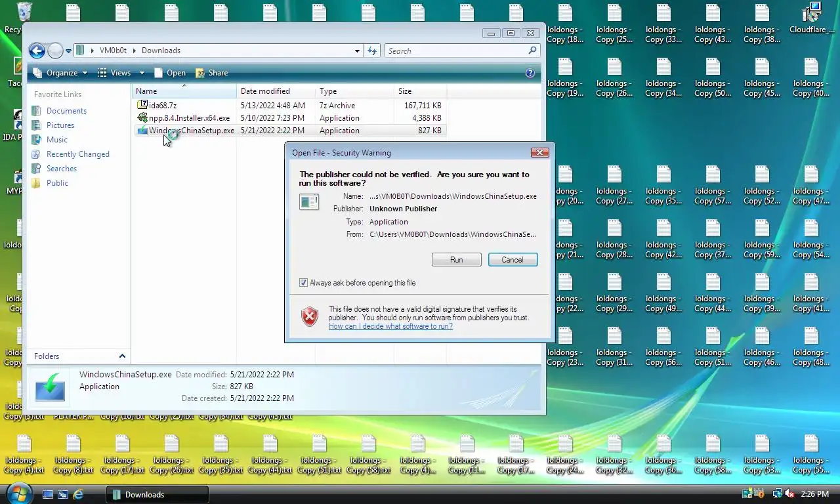Screen dimensions: 840x504
Task: Select the loldongs Copy (50 desktop file
Action: pos(713,78)
